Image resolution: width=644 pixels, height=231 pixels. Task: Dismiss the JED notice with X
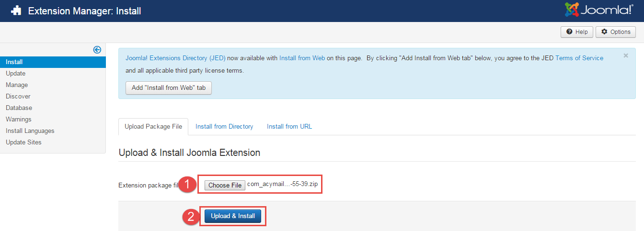625,56
